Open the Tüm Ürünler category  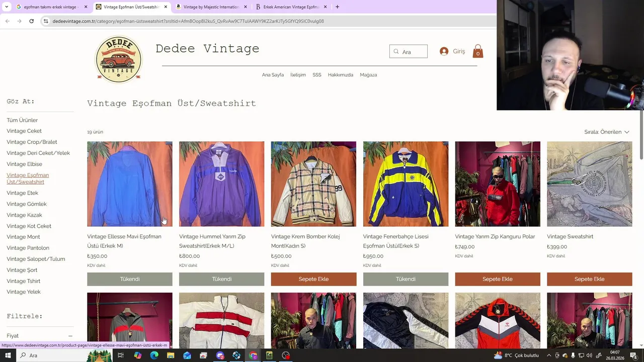22,120
